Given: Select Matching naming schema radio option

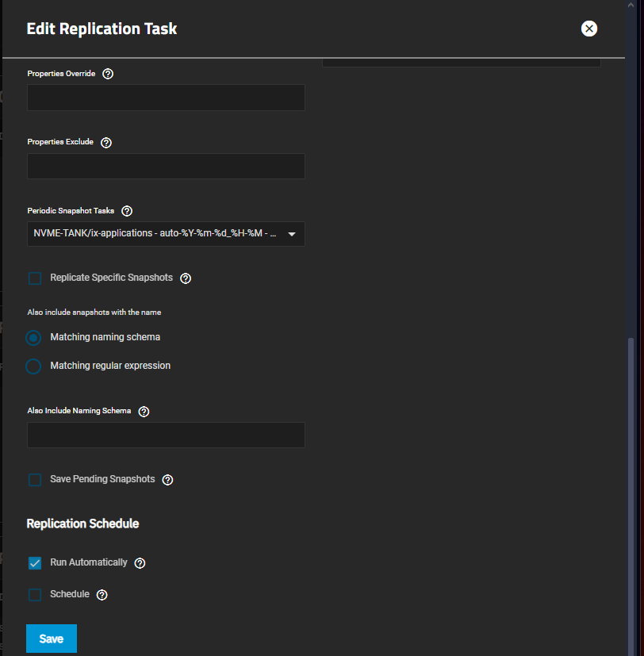Looking at the screenshot, I should (33, 338).
